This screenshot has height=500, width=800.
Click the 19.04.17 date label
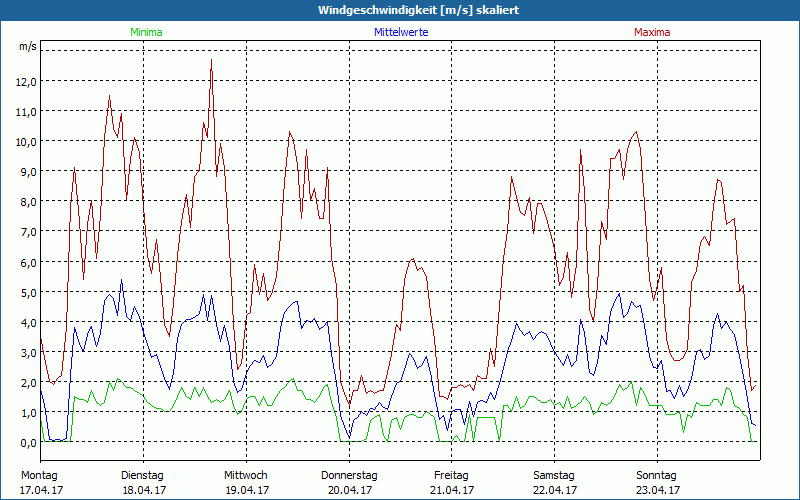(x=245, y=490)
